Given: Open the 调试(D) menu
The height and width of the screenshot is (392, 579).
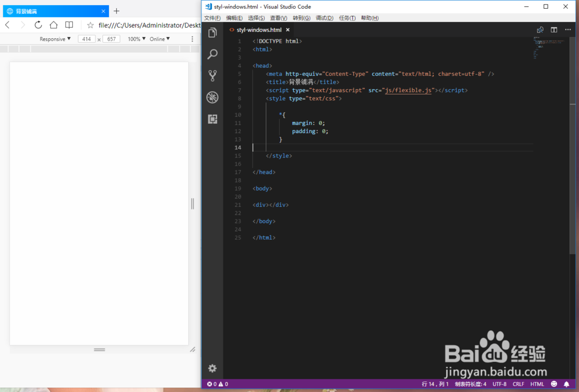Looking at the screenshot, I should 324,18.
